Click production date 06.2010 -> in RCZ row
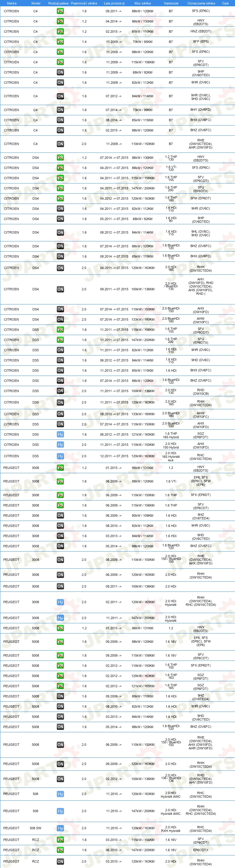This screenshot has height=868, width=235. point(114,850)
